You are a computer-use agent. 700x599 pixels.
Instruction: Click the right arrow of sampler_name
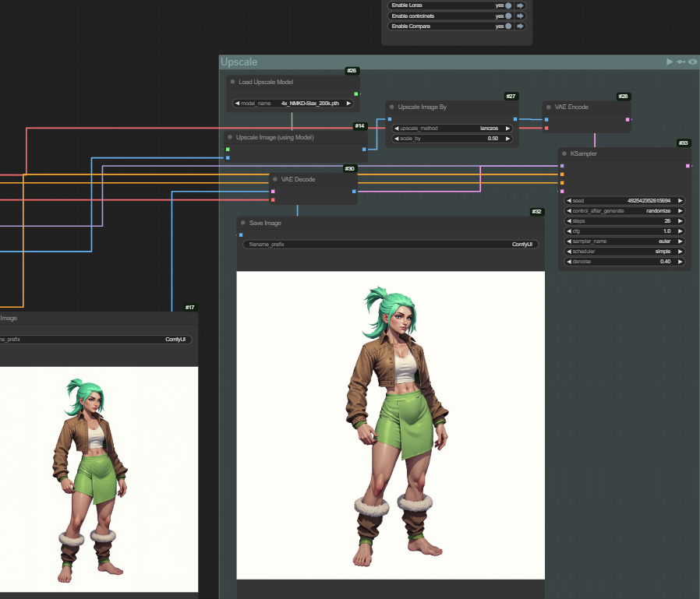(681, 241)
